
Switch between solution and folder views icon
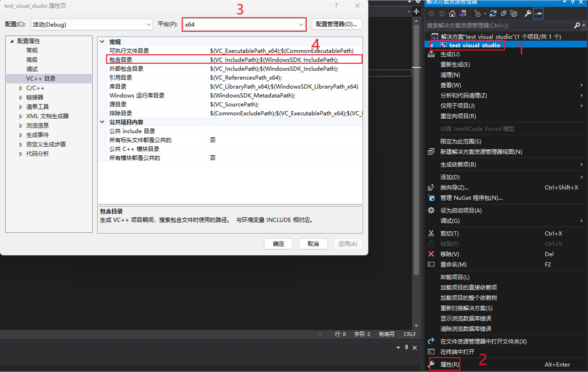click(463, 13)
